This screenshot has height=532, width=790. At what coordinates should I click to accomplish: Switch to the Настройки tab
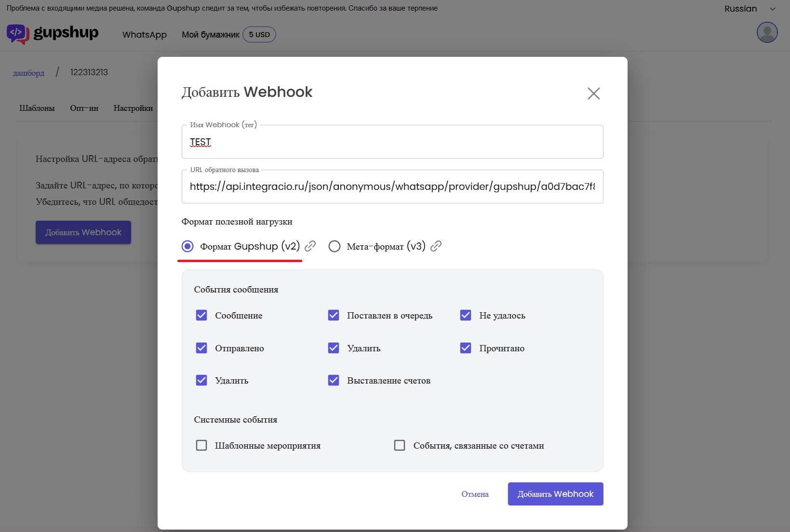pos(134,108)
